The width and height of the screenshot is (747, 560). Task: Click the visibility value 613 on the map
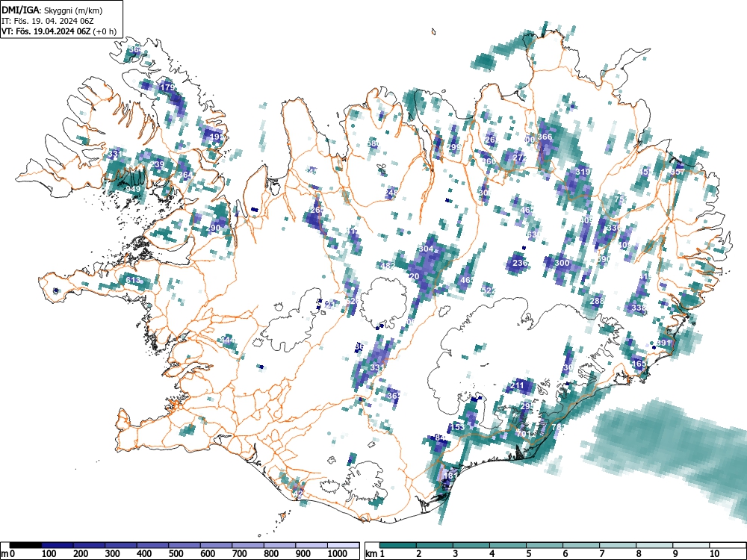[x=133, y=280]
